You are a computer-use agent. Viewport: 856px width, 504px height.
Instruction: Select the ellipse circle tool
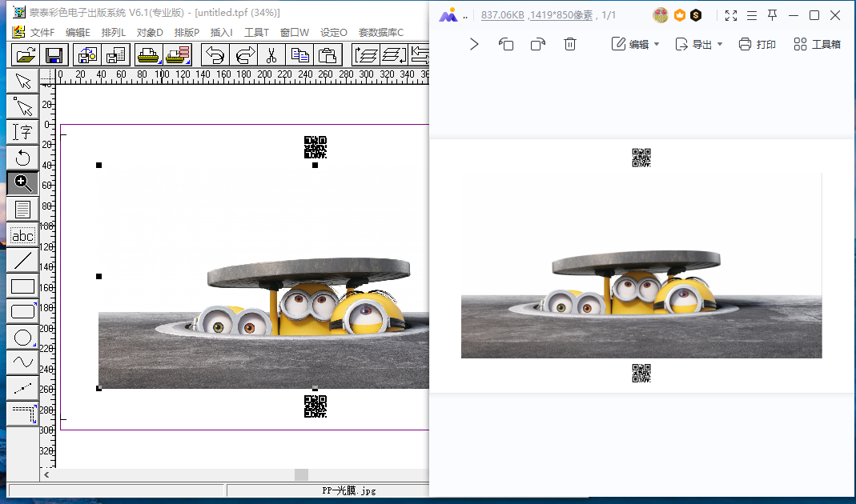22,338
